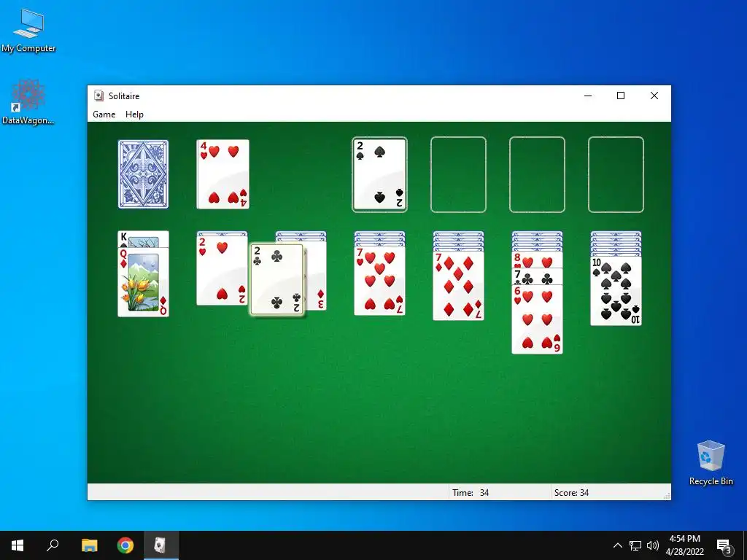Open the My Computer desktop icon
Viewport: 747px width, 560px height.
tap(28, 31)
